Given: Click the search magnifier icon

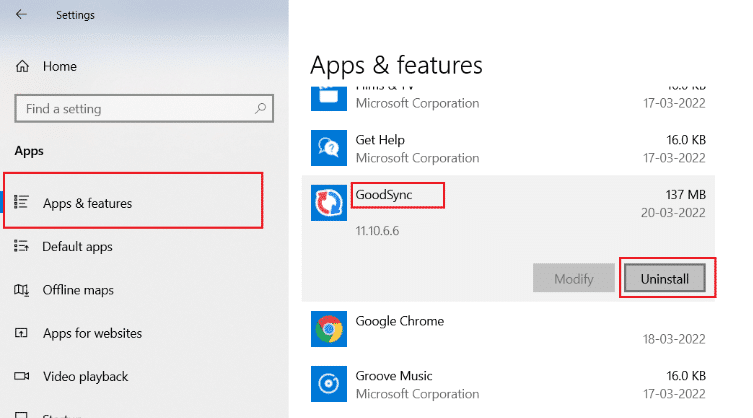Looking at the screenshot, I should (260, 109).
